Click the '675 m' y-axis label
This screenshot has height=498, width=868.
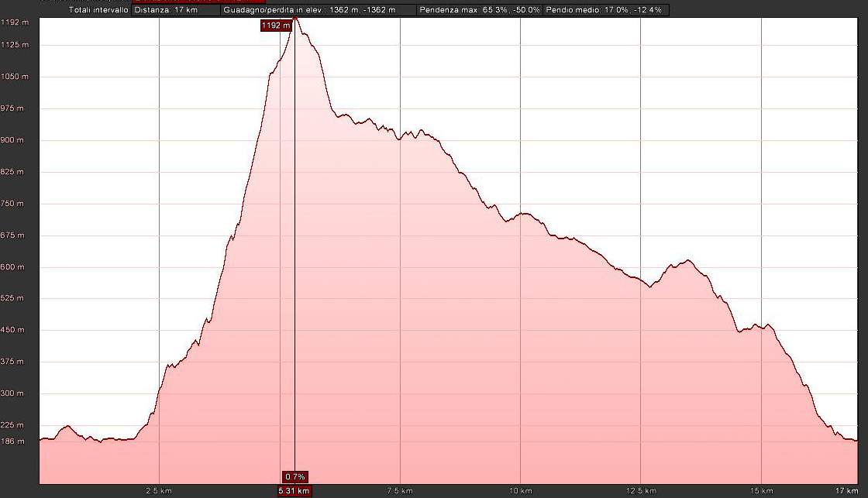tap(12, 235)
